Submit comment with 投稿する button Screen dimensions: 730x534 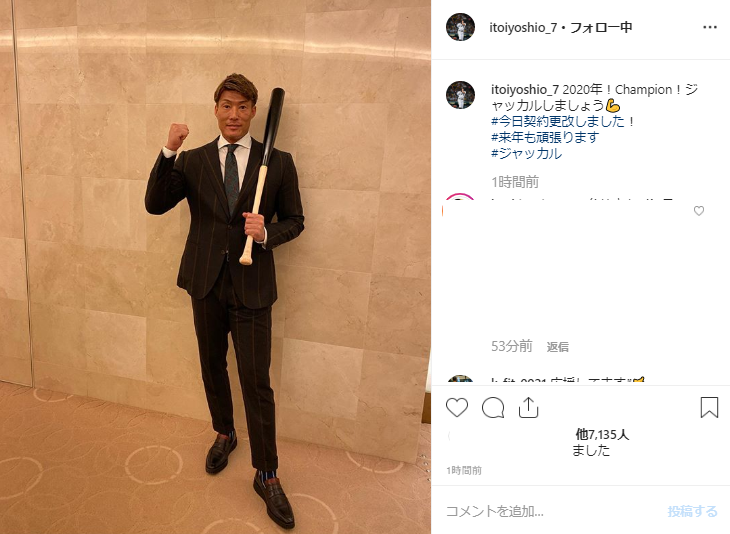pos(692,511)
